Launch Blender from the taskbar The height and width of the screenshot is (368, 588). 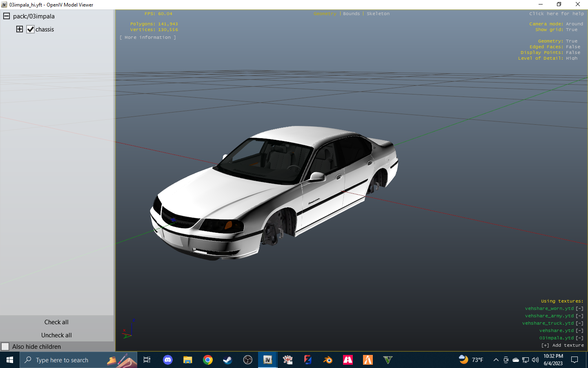tap(327, 360)
